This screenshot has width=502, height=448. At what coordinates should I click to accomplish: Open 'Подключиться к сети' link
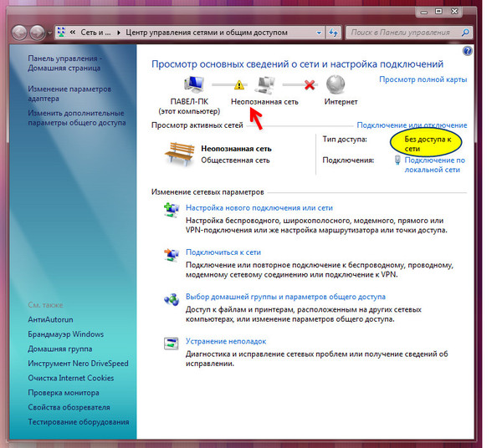(223, 252)
